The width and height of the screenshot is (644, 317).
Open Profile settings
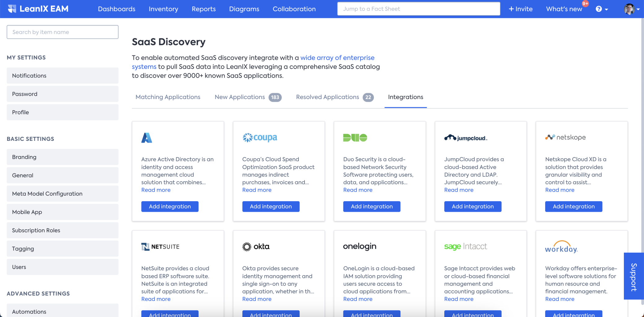click(x=63, y=112)
